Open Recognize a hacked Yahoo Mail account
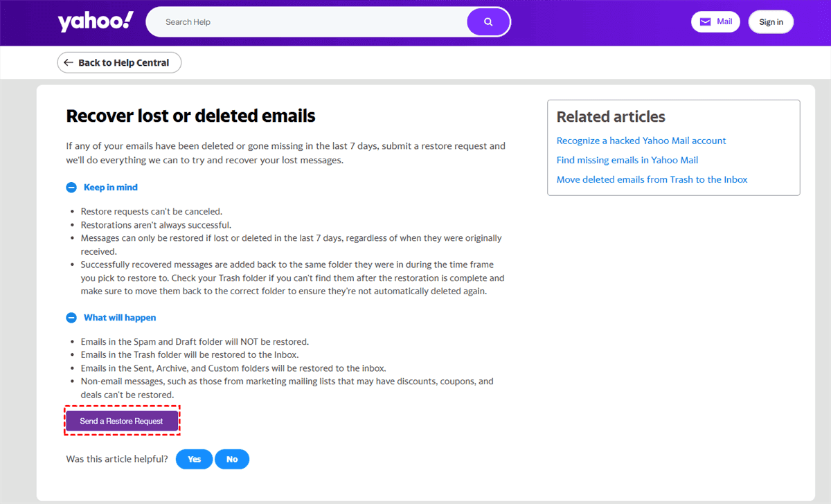The width and height of the screenshot is (831, 504). tap(641, 141)
